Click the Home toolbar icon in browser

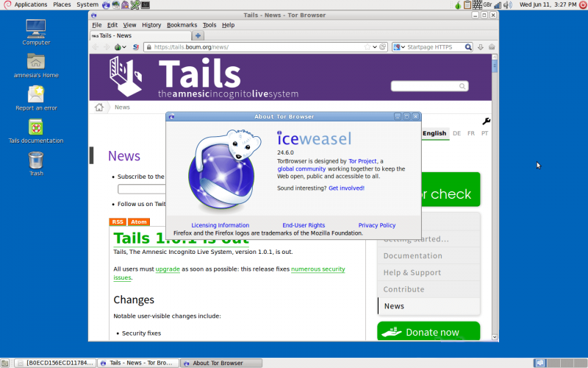click(492, 47)
